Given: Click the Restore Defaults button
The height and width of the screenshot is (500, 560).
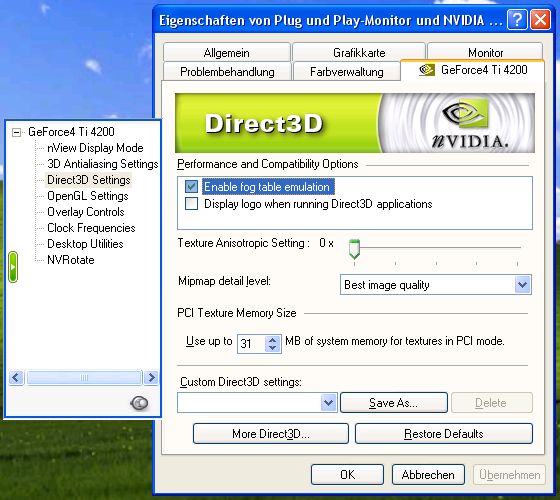Looking at the screenshot, I should pos(444,434).
